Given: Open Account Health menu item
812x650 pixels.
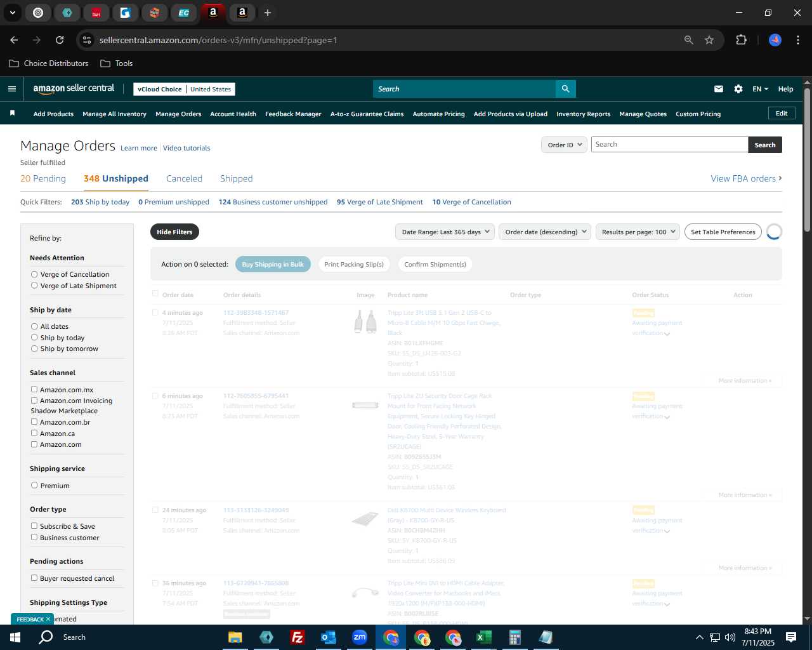Looking at the screenshot, I should tap(233, 114).
